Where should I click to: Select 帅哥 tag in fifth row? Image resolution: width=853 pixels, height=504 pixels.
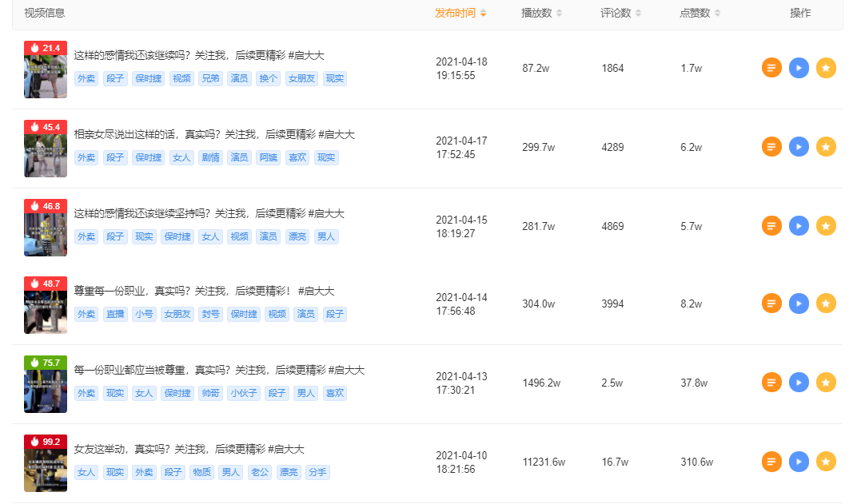pyautogui.click(x=210, y=393)
